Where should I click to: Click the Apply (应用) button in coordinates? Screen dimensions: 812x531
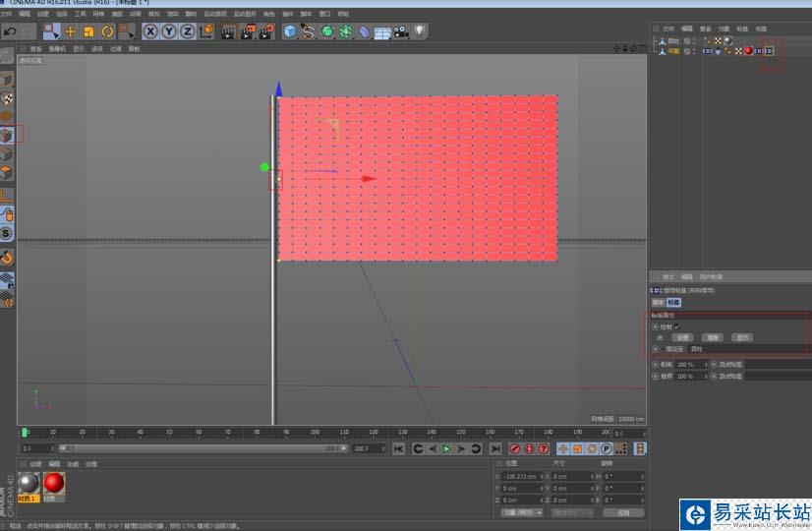pos(623,513)
